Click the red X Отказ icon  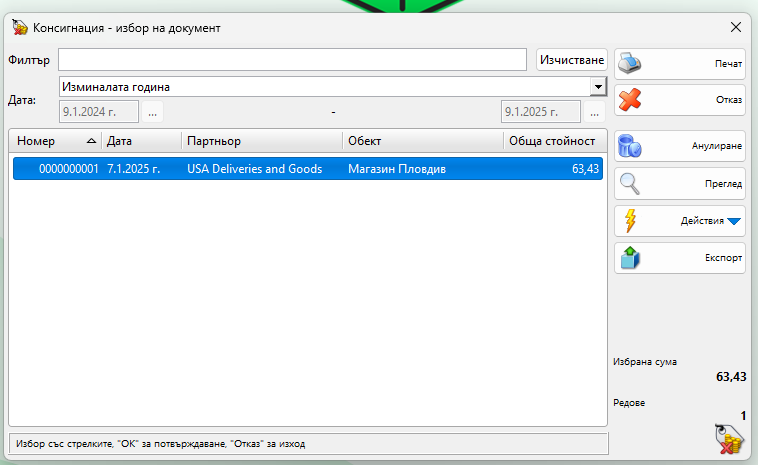pos(630,100)
